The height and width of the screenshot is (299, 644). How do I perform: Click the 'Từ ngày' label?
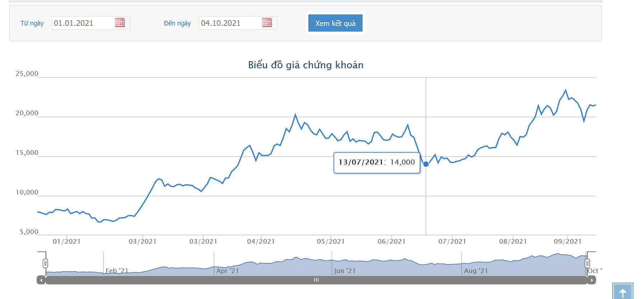pyautogui.click(x=32, y=23)
